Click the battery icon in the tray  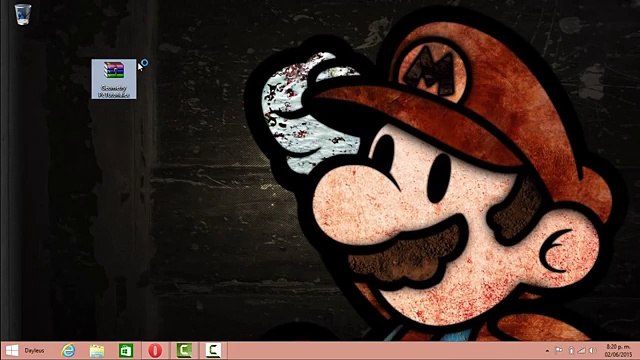point(571,351)
